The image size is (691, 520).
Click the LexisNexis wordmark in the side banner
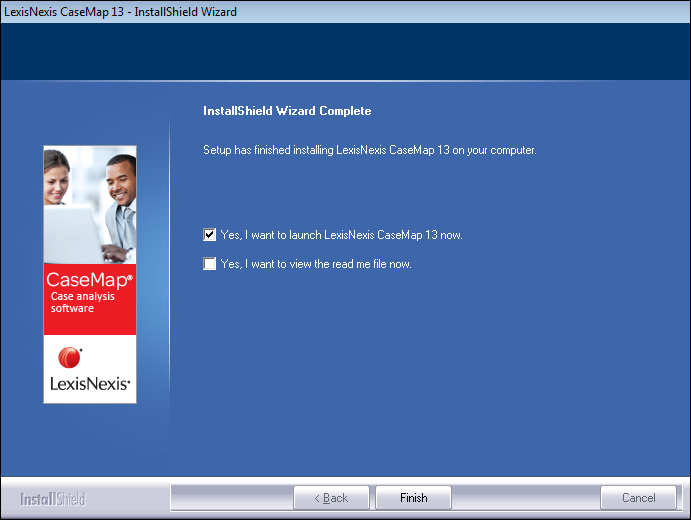tap(90, 383)
